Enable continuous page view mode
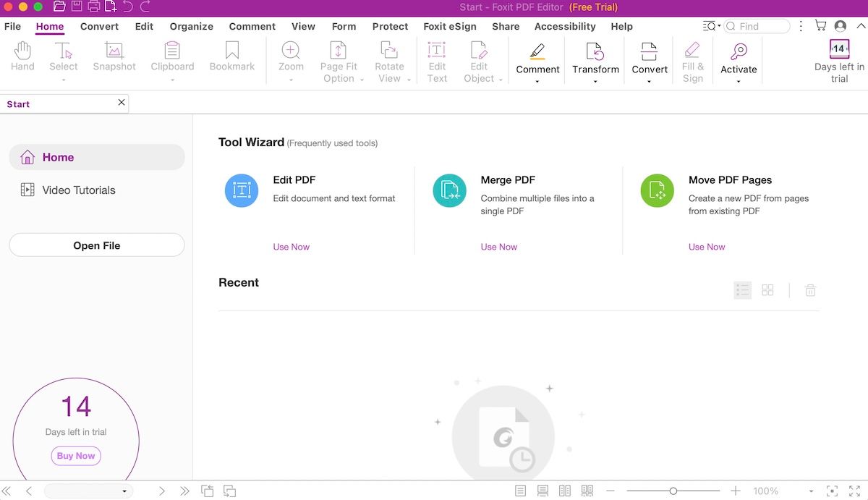This screenshot has height=500, width=868. point(542,491)
